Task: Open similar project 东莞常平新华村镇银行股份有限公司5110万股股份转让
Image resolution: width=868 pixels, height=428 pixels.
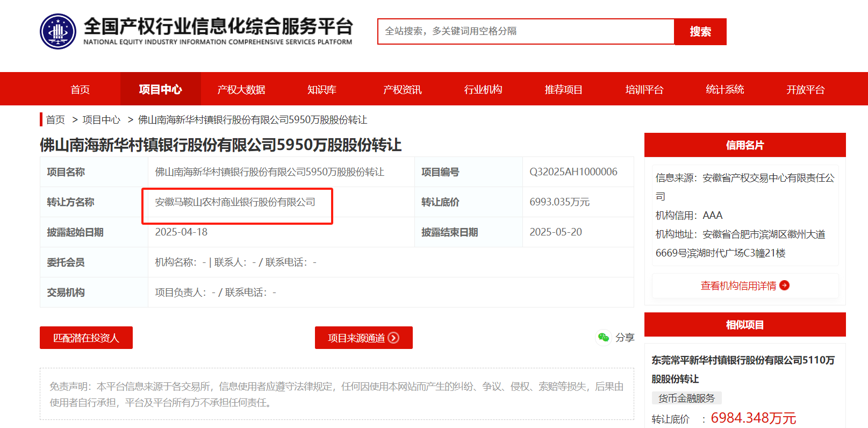Action: point(743,369)
